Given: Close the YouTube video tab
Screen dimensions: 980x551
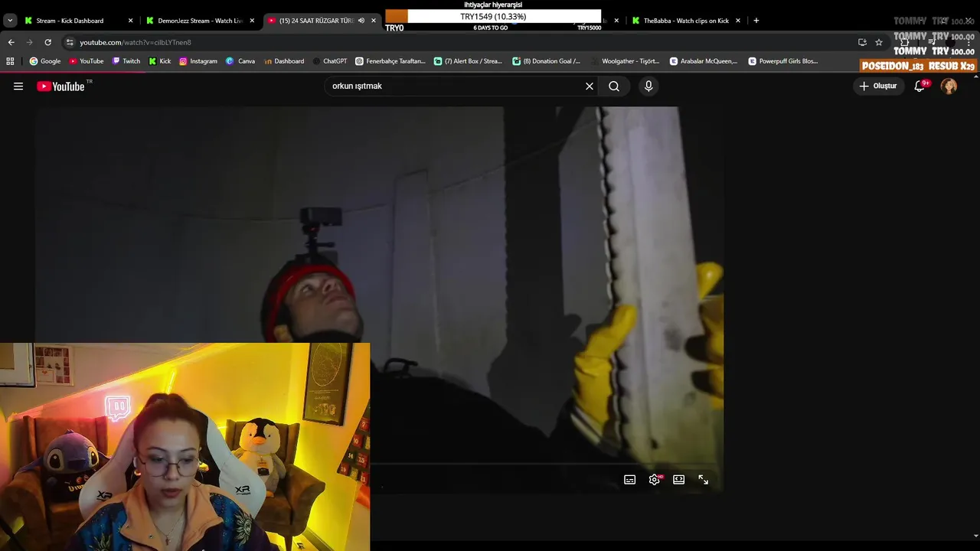Looking at the screenshot, I should pyautogui.click(x=374, y=21).
